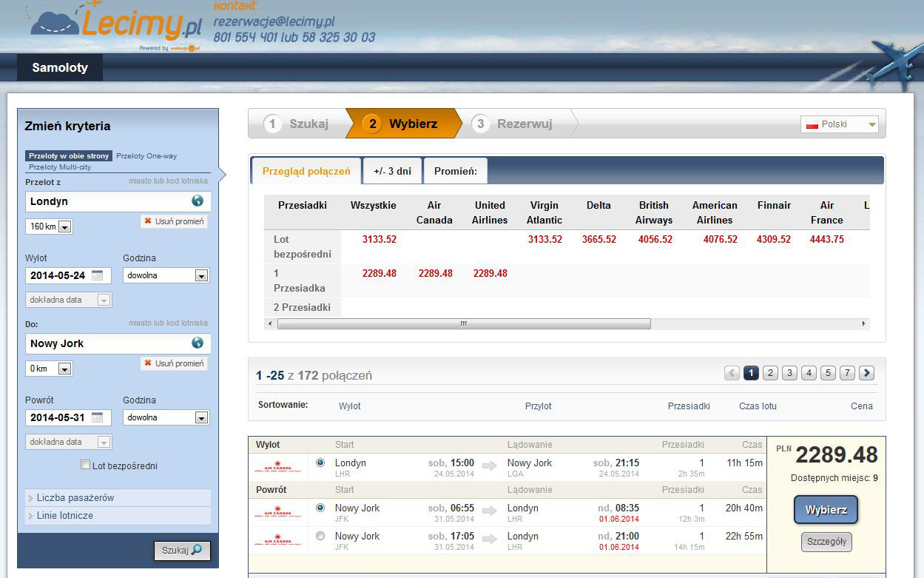Sort results by Wylot
The height and width of the screenshot is (578, 924).
(350, 406)
